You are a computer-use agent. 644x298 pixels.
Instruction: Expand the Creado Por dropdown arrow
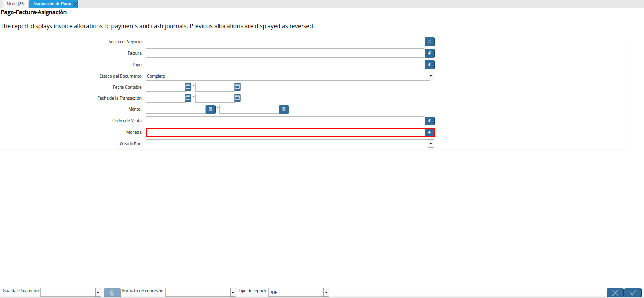tap(431, 143)
